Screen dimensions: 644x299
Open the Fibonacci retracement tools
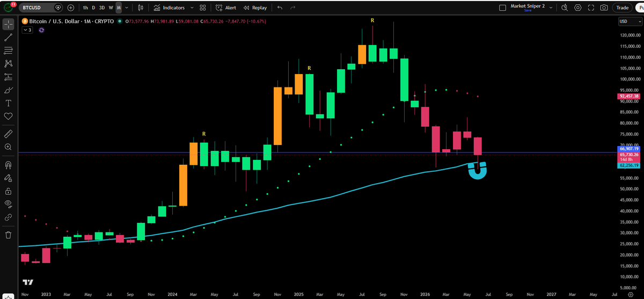[x=8, y=50]
